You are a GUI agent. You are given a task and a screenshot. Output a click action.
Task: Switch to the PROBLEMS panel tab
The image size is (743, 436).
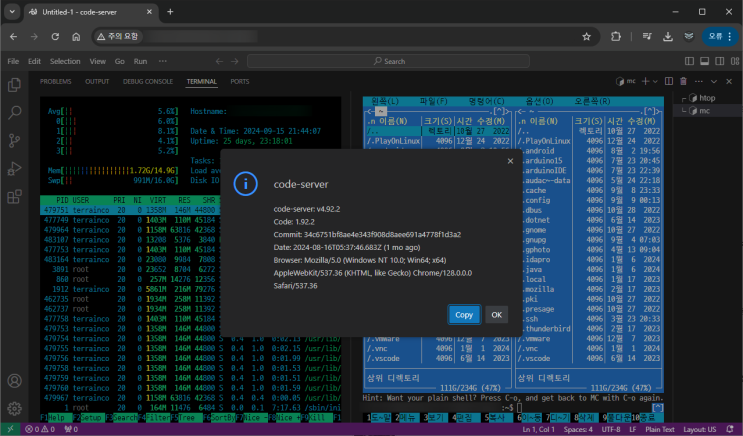55,81
